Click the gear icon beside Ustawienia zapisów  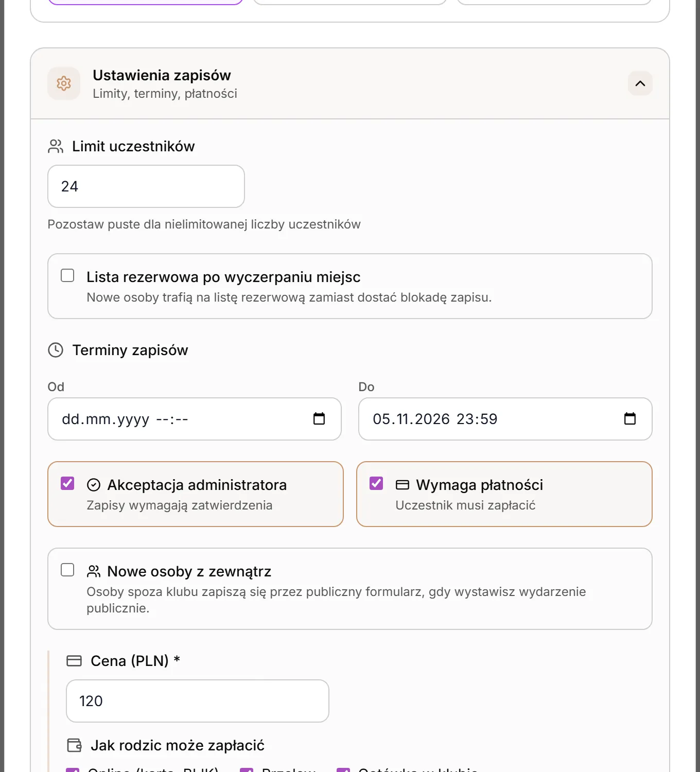64,83
